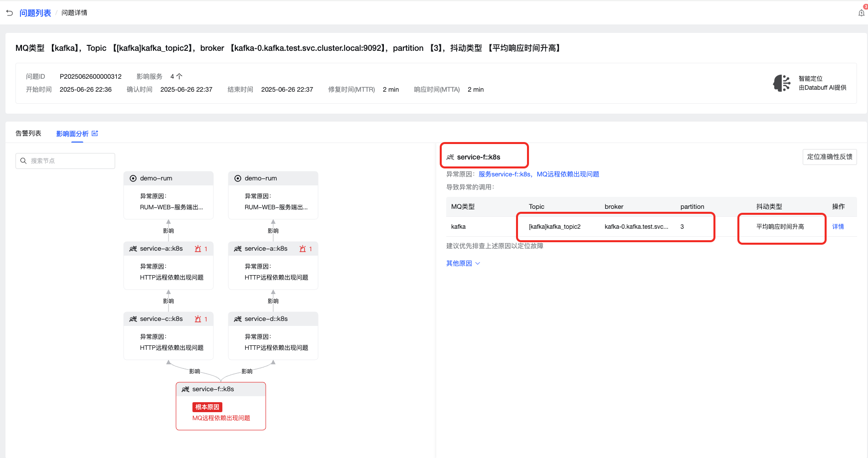Expand the 其他原因 section
This screenshot has height=458, width=868.
463,264
